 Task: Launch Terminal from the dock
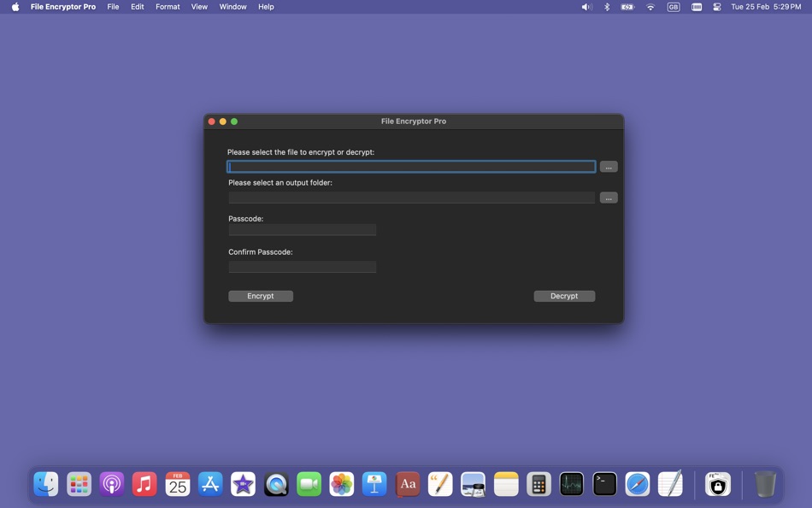click(605, 484)
